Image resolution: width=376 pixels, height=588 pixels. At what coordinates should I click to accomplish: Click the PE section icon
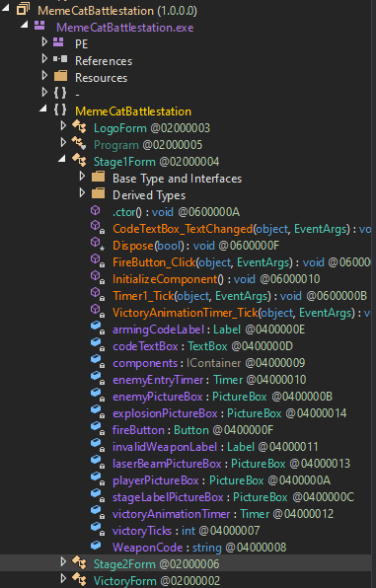tap(58, 42)
